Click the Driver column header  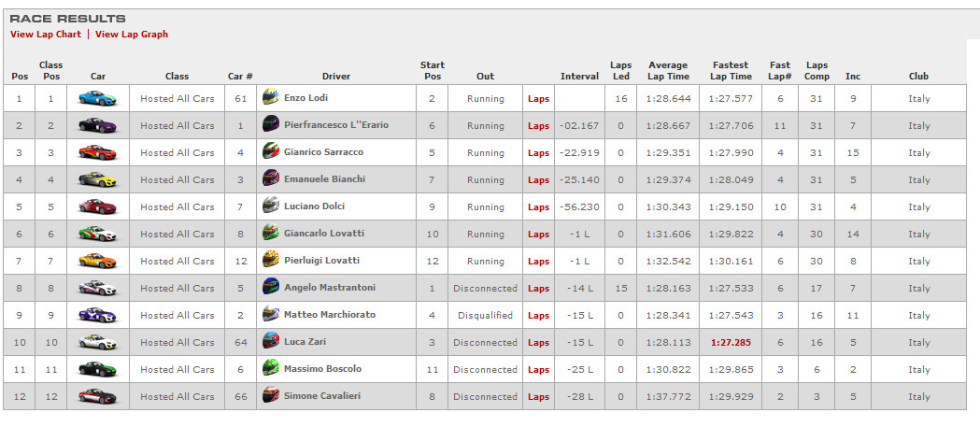pyautogui.click(x=336, y=77)
